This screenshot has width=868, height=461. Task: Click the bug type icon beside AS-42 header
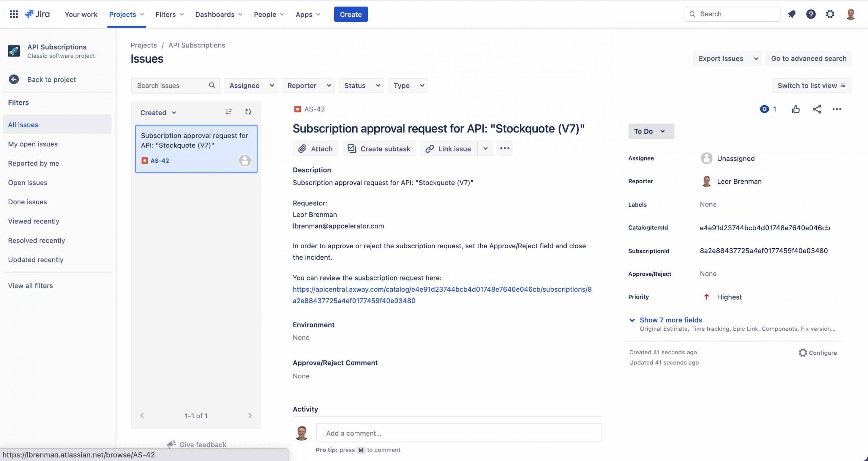pos(297,109)
